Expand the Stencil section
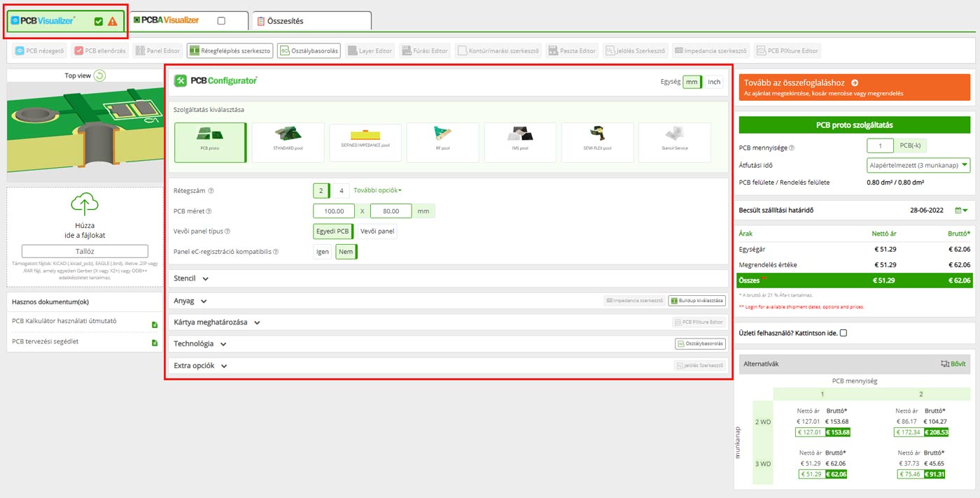This screenshot has height=498, width=980. click(x=191, y=278)
